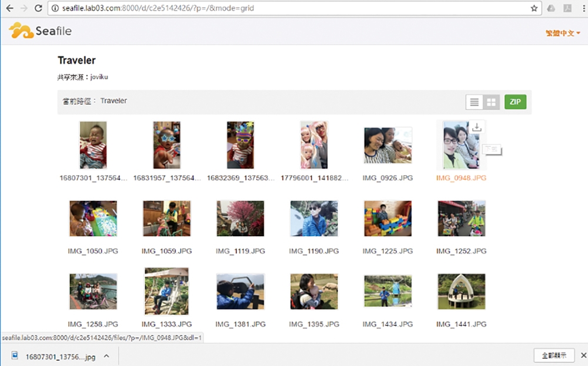This screenshot has height=366, width=588.
Task: Bookmark this page with the star icon
Action: pos(534,8)
